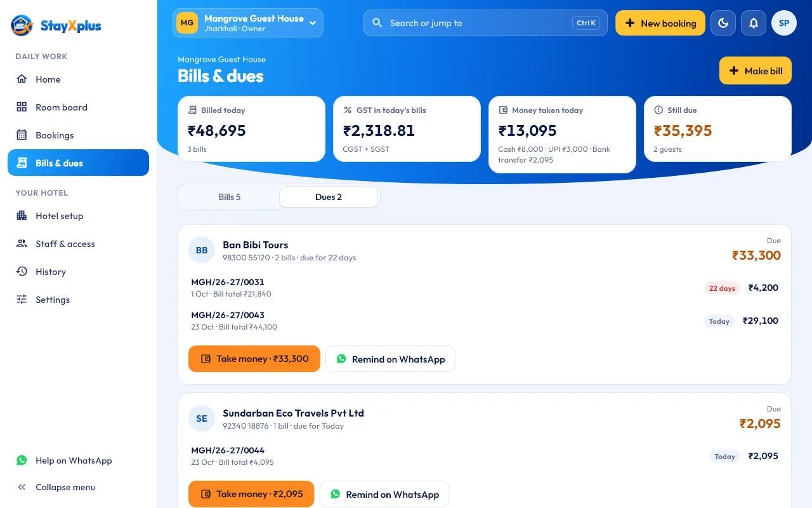
Task: Click the GST in today's bills card
Action: click(407, 129)
